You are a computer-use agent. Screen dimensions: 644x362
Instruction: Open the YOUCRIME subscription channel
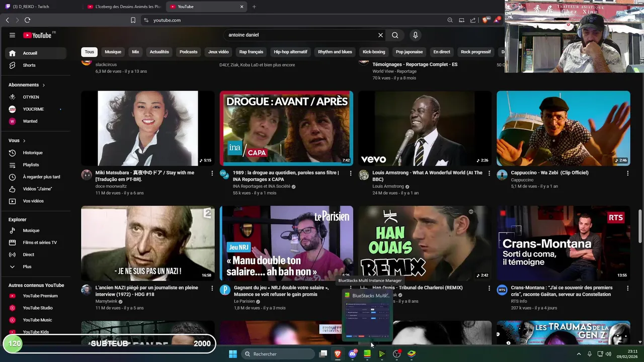[35, 109]
